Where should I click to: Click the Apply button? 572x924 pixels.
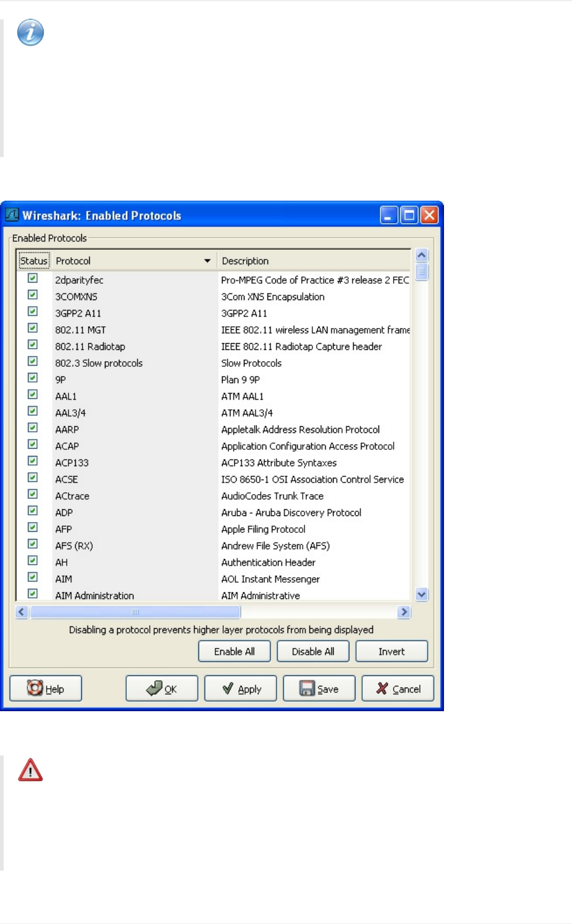point(241,689)
